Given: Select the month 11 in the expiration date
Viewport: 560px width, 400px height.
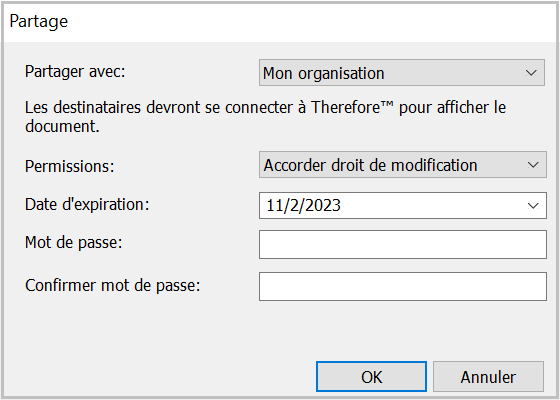Looking at the screenshot, I should click(274, 205).
